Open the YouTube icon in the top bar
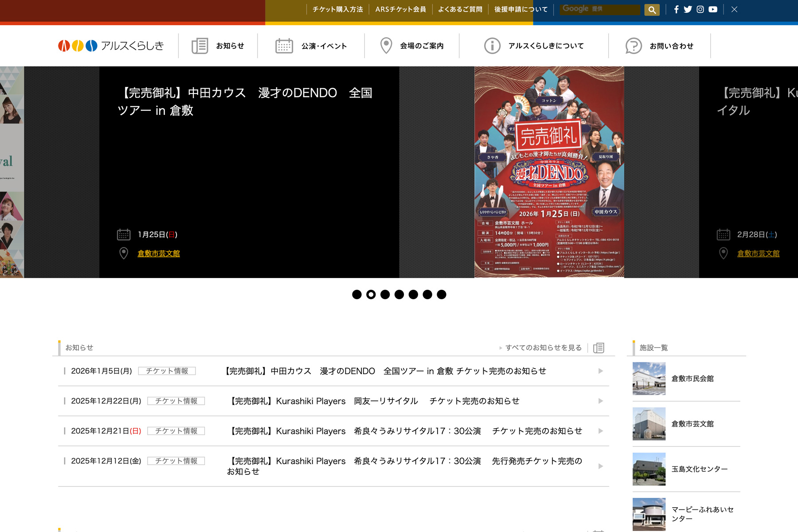This screenshot has width=798, height=532. pos(713,9)
